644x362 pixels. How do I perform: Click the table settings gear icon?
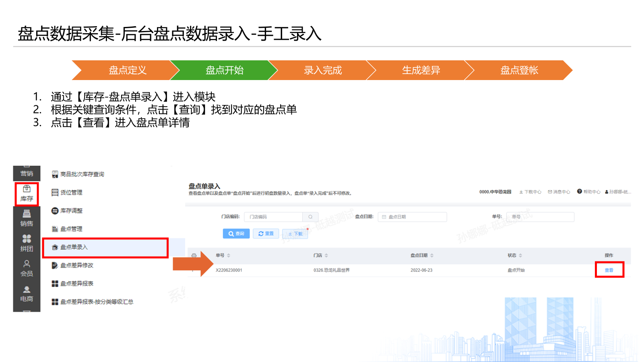(194, 256)
